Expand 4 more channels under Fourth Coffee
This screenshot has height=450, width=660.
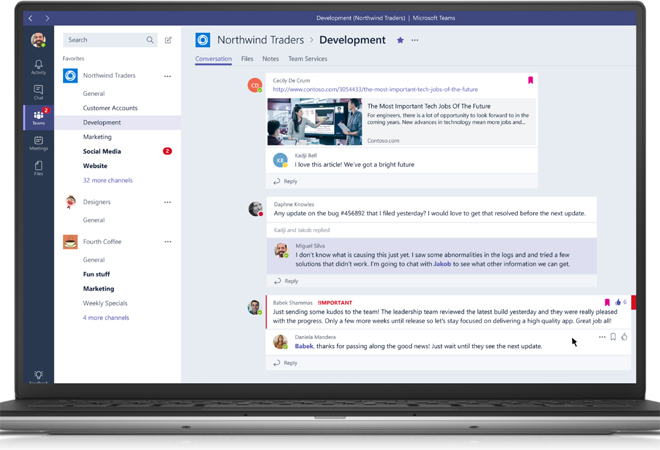pyautogui.click(x=105, y=318)
